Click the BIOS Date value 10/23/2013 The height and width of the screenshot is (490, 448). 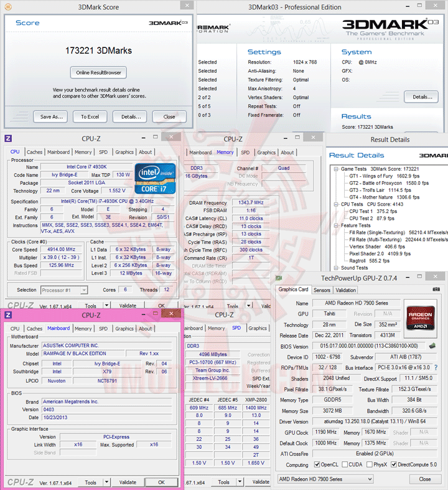pyautogui.click(x=107, y=418)
